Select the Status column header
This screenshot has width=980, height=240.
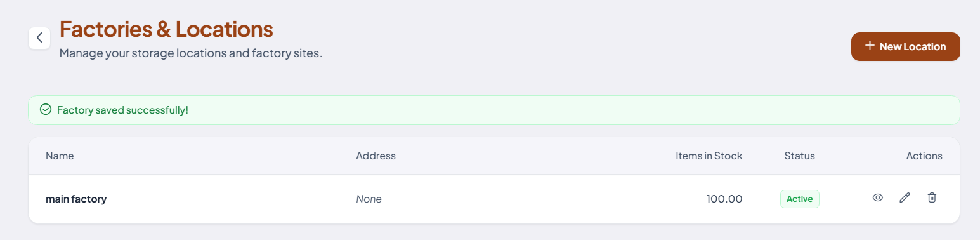pos(799,156)
